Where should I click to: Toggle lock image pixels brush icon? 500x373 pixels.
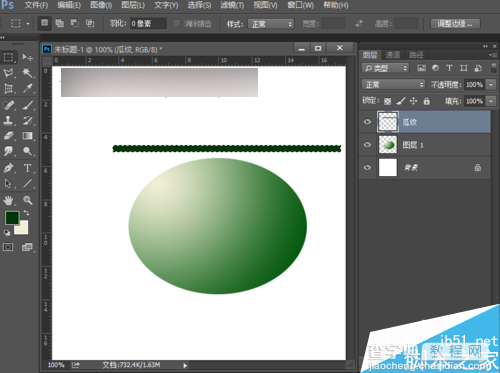point(401,101)
